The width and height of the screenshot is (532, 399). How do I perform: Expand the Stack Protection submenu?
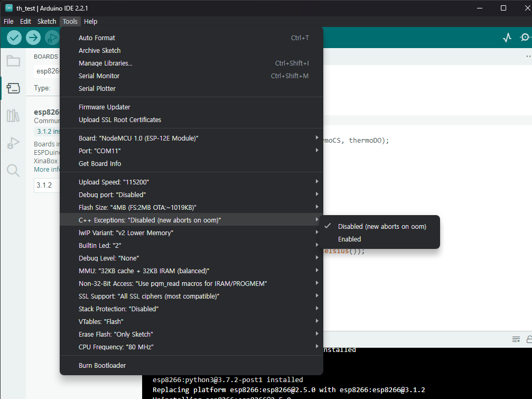(x=191, y=309)
